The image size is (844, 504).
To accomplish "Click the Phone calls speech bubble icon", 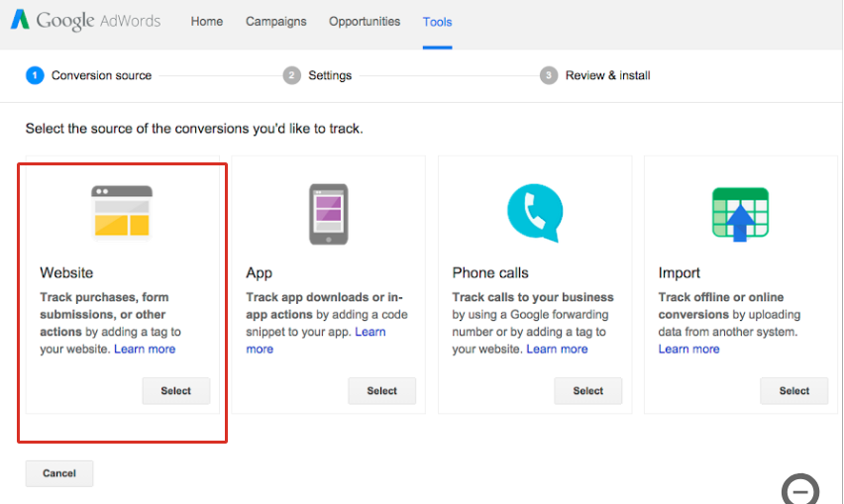I will [534, 212].
